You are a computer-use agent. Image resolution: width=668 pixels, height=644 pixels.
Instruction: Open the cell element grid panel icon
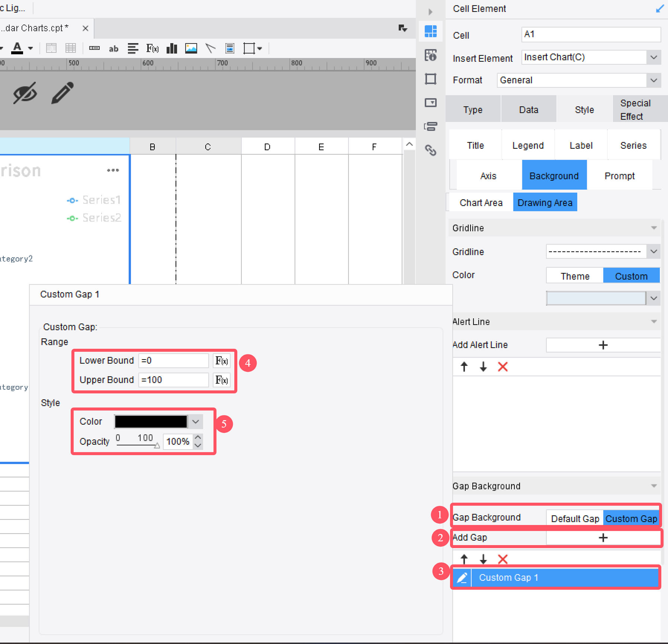pos(431,31)
